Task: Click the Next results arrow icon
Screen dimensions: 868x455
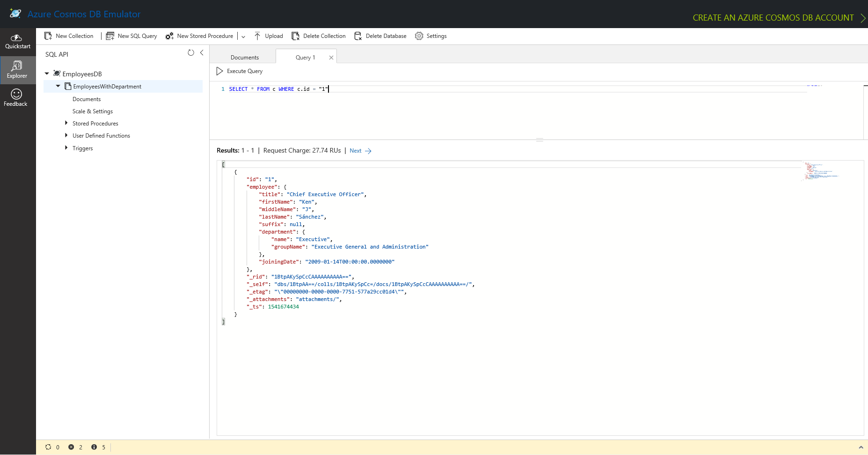Action: pyautogui.click(x=368, y=151)
